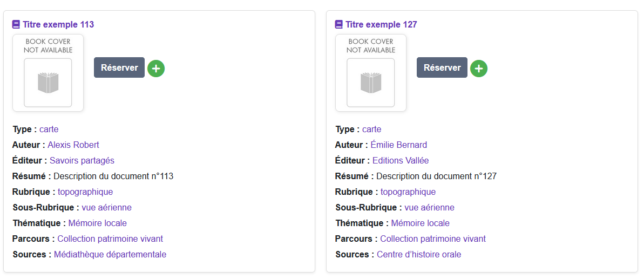Open the cover thumbnail of Titre exemple 127
The height and width of the screenshot is (279, 644).
[371, 73]
